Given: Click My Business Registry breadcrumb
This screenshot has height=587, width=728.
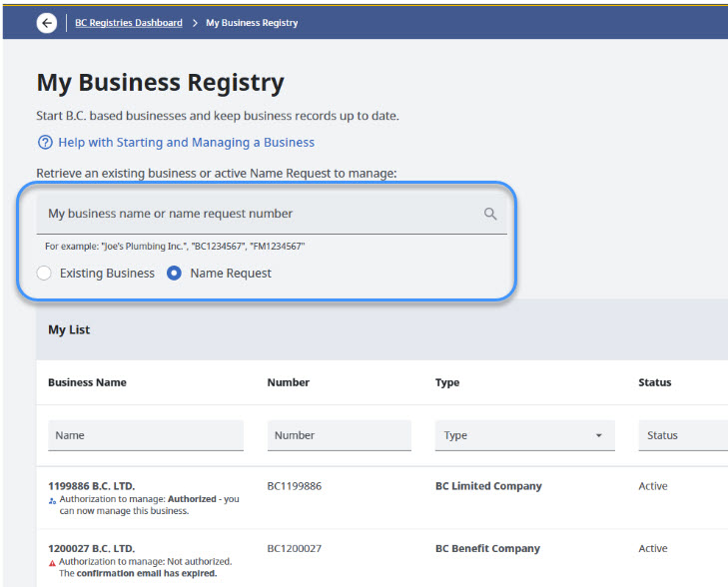Looking at the screenshot, I should point(252,23).
